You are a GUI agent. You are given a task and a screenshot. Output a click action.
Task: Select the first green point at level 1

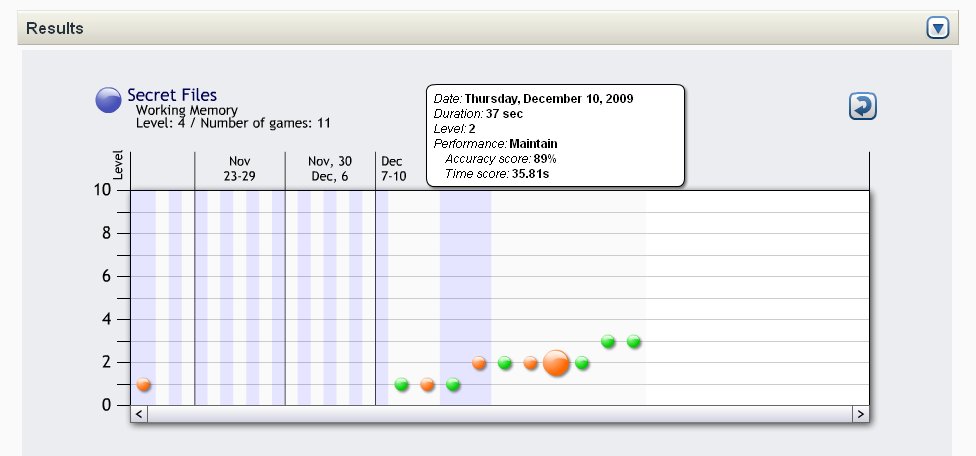[x=401, y=384]
